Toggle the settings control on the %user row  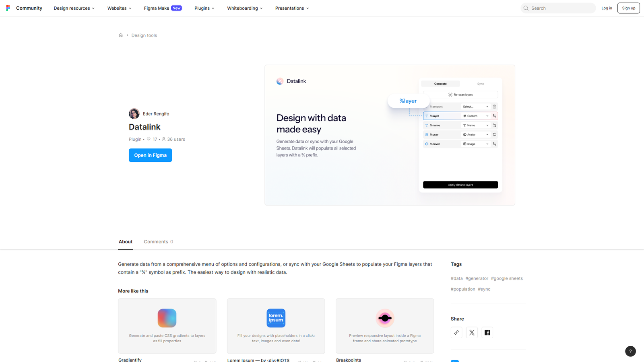[x=495, y=134]
